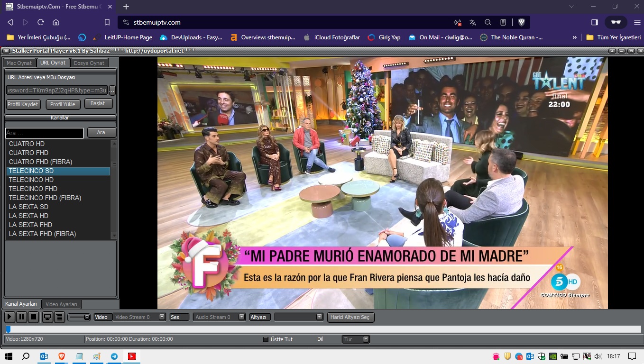Click the channel list scroll down arrow
This screenshot has width=644, height=364.
114,236
